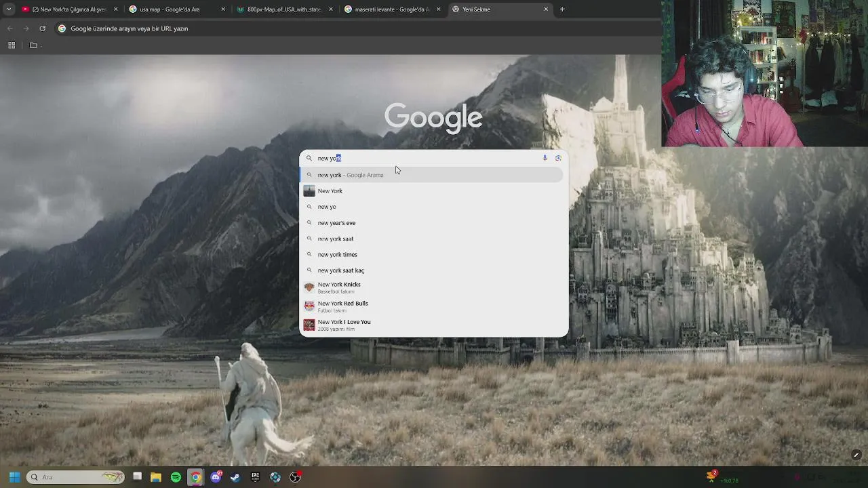Switch to the 'maserati levante' tab
Image resolution: width=868 pixels, height=488 pixels.
[392, 9]
